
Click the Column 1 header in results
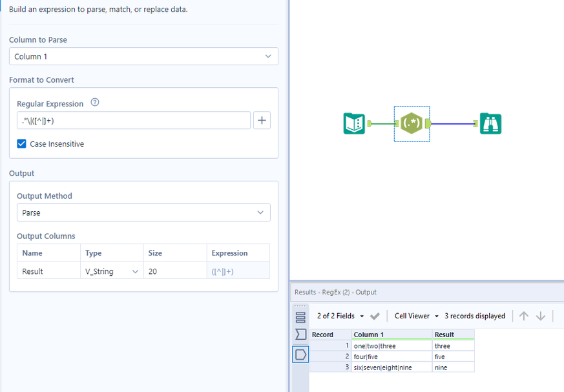point(392,335)
